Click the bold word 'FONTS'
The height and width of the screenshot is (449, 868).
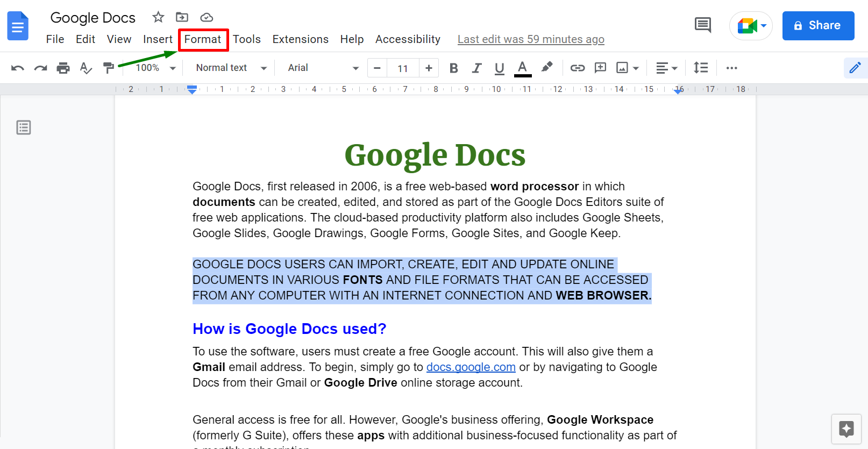point(363,280)
